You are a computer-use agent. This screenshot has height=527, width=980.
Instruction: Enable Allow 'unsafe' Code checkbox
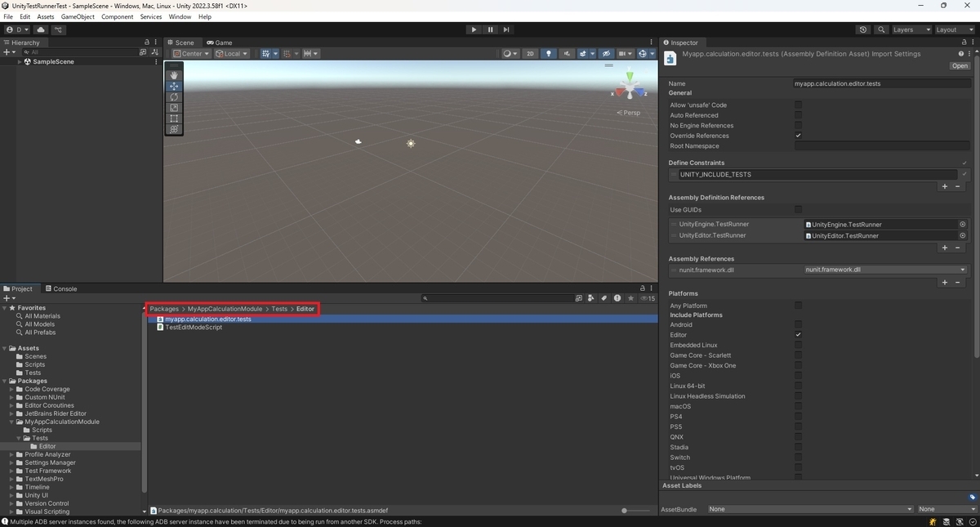(798, 105)
